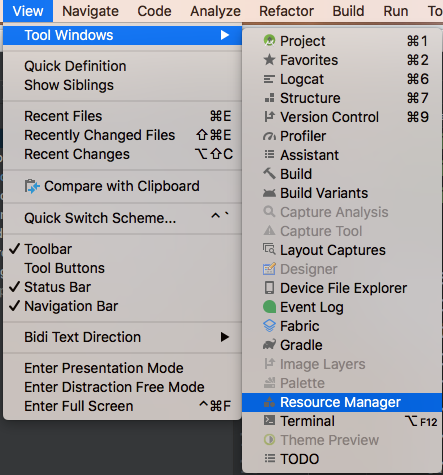This screenshot has width=443, height=475.
Task: Select the Structure blocks icon
Action: pyautogui.click(x=269, y=98)
